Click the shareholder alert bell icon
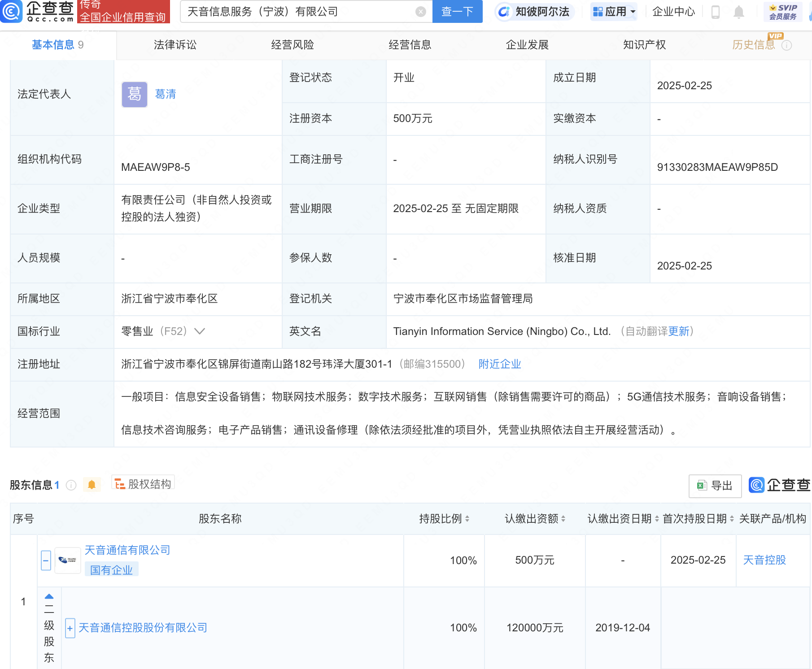 click(92, 485)
